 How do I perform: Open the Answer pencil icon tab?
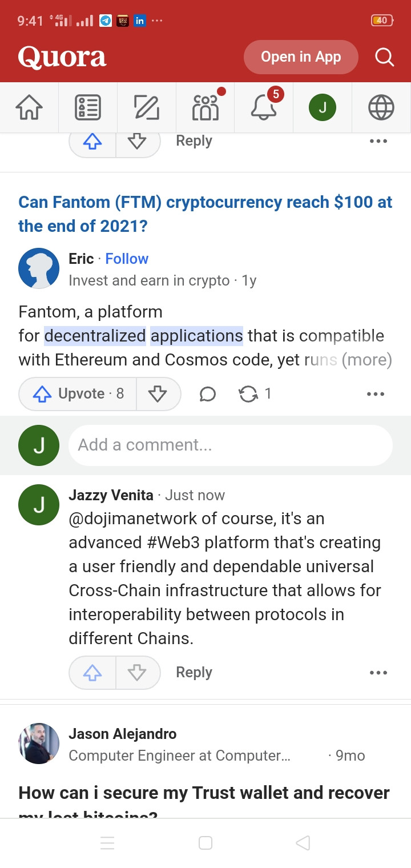pyautogui.click(x=147, y=107)
